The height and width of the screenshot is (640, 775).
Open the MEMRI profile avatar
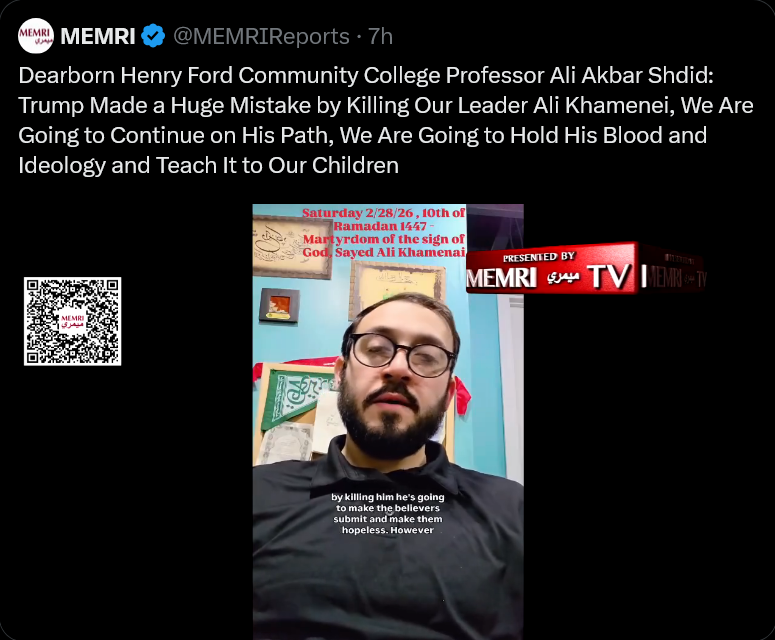pyautogui.click(x=36, y=36)
